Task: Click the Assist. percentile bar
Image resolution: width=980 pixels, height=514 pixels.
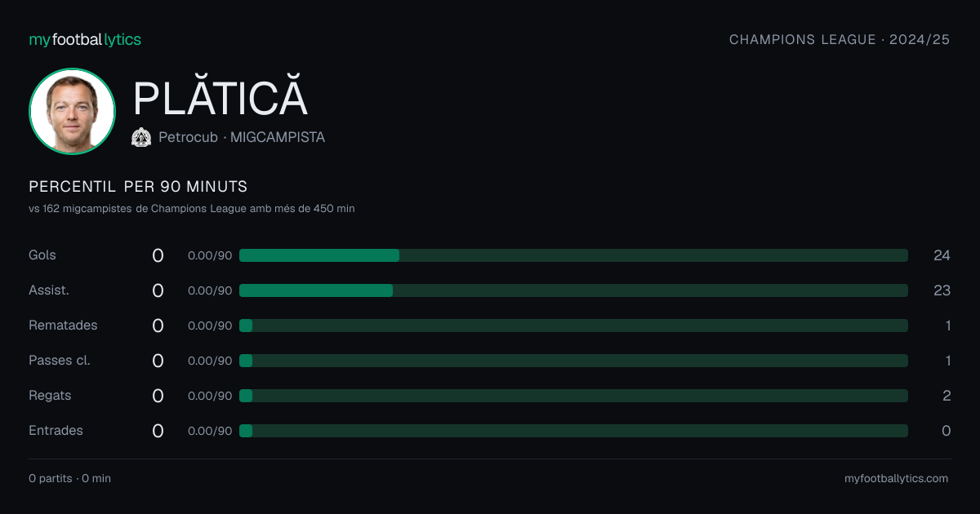Action: click(573, 290)
